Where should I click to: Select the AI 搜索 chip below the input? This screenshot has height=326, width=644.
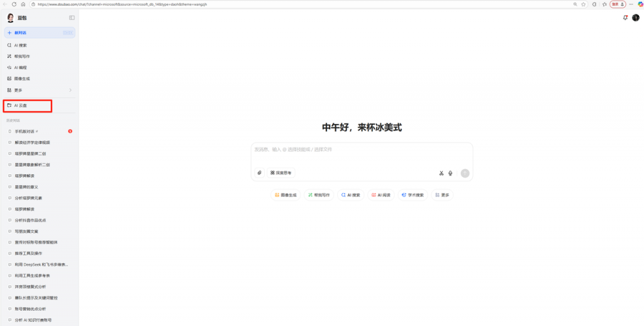coord(350,195)
